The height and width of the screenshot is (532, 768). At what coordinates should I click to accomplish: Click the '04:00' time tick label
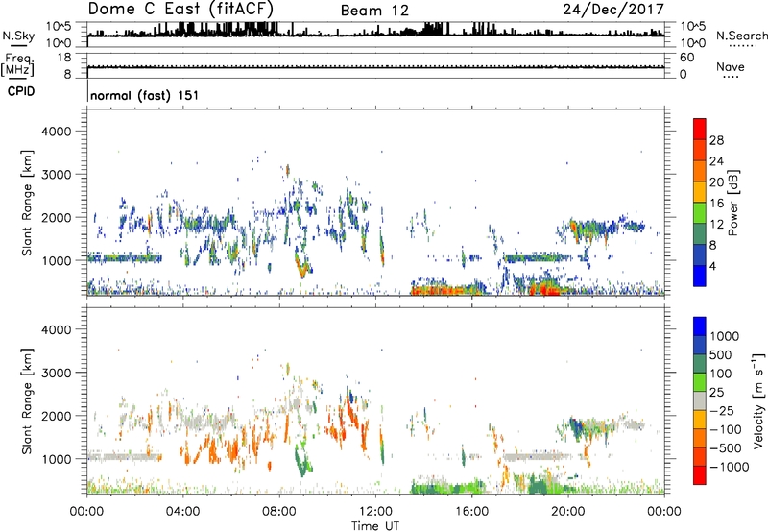coord(182,512)
